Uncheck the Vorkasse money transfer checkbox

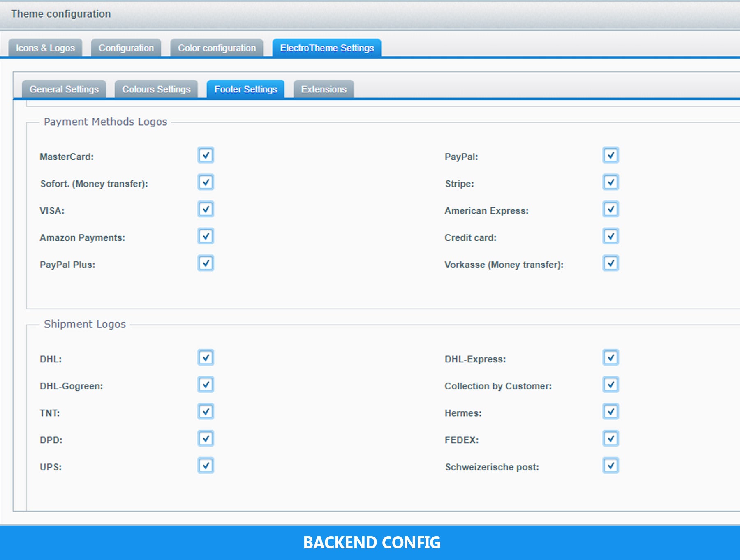[x=610, y=263]
